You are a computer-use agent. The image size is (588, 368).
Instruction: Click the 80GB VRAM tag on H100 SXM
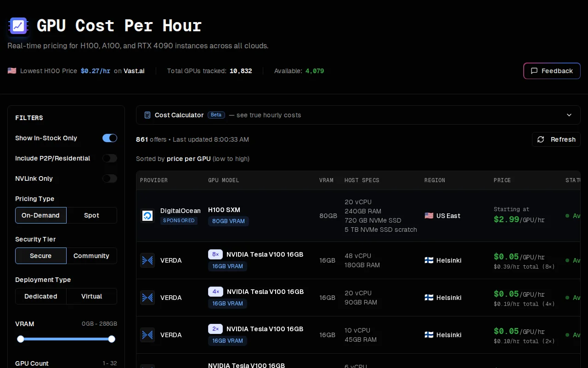(228, 221)
